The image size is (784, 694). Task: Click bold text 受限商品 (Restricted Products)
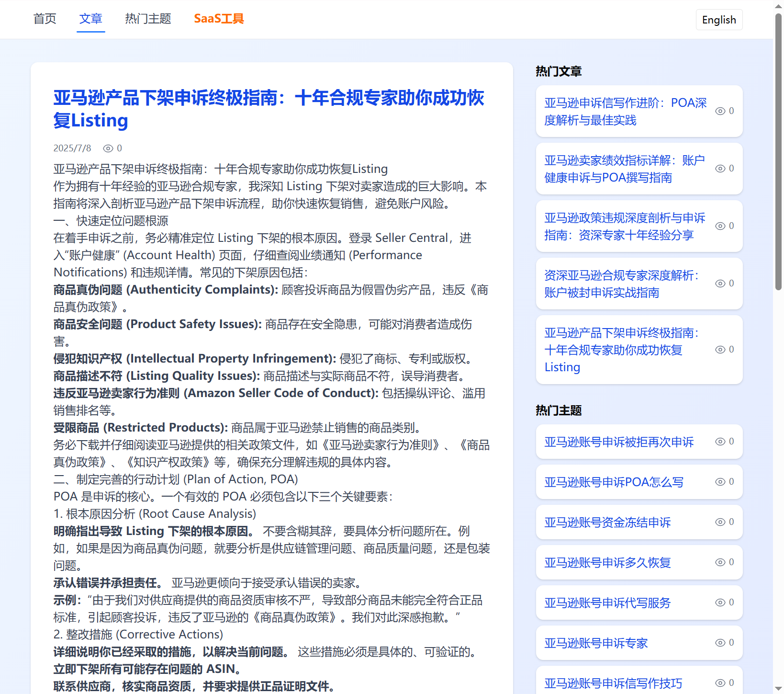pos(141,428)
